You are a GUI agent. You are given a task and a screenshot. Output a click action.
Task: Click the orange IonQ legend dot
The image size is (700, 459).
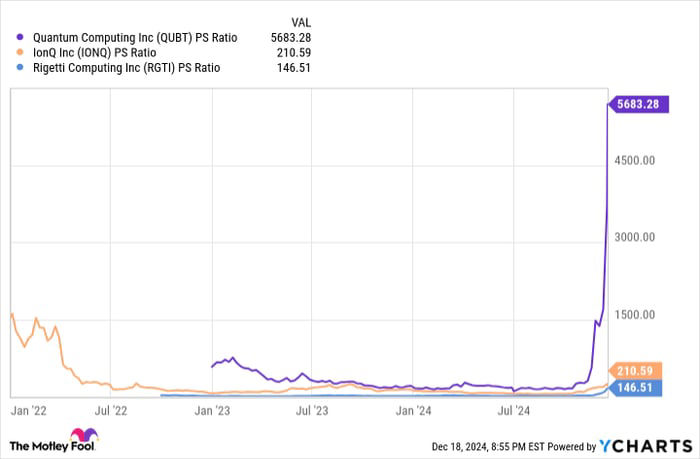tap(22, 53)
